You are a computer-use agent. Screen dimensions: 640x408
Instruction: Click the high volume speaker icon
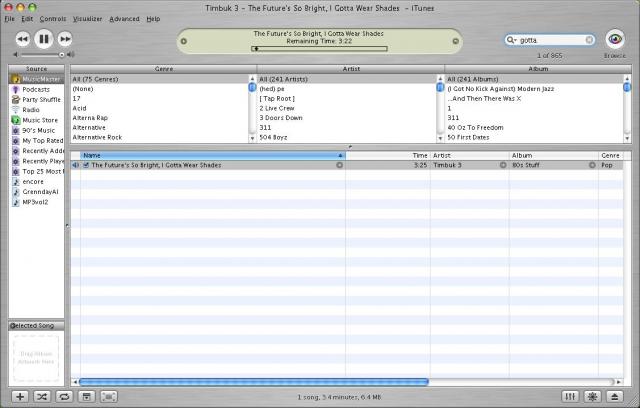71,54
